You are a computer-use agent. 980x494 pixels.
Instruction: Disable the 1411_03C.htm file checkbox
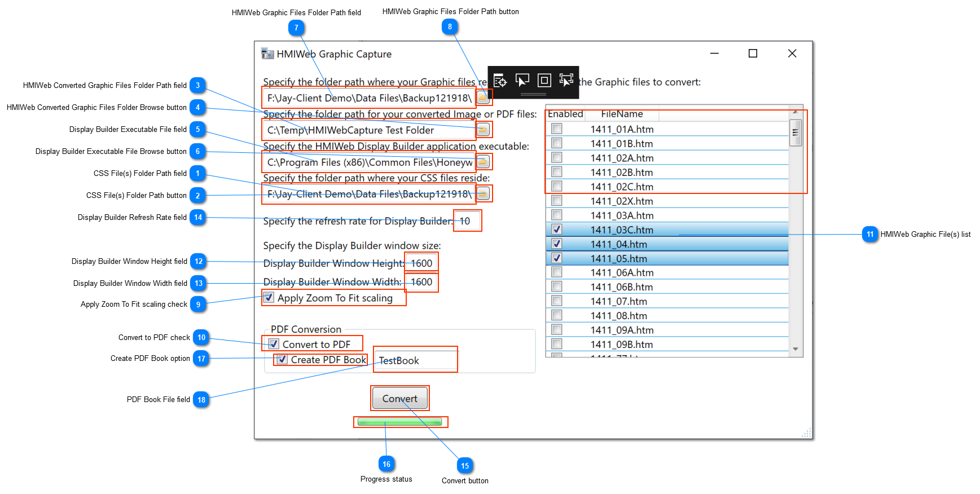click(557, 229)
